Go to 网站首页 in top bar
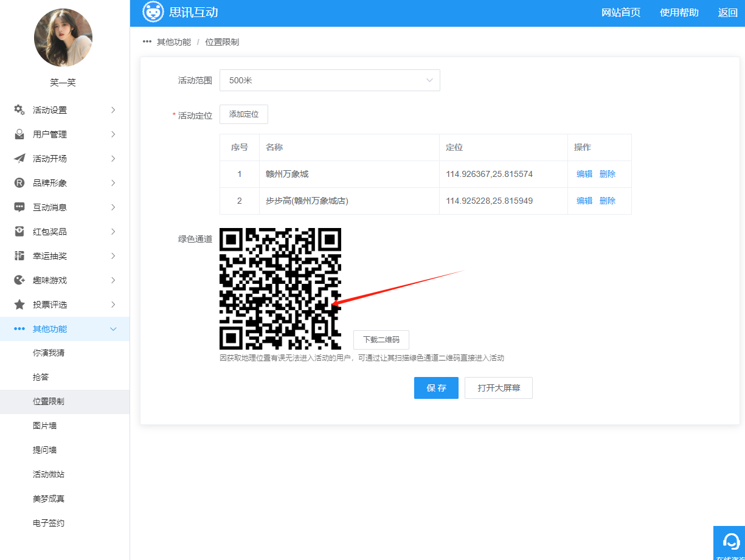This screenshot has height=560, width=745. tap(621, 13)
